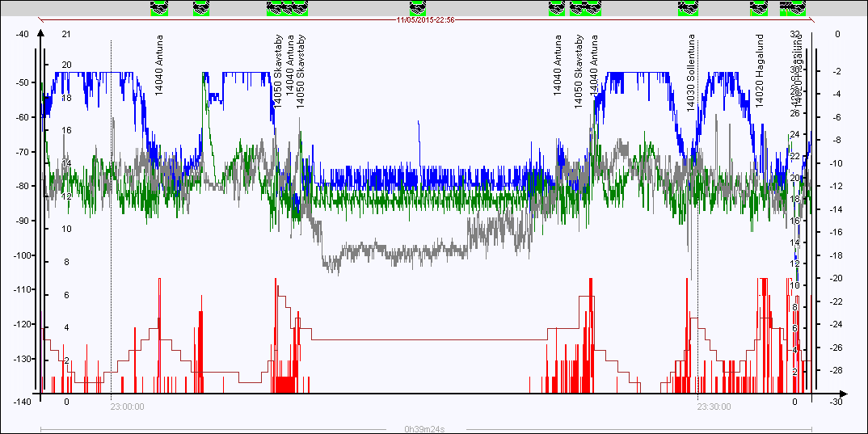Select the 23:00:00 time axis label
868x434 pixels.
tap(126, 407)
